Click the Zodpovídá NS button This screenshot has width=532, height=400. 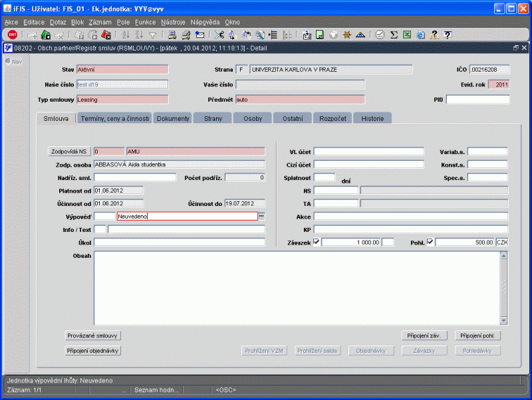click(x=69, y=151)
